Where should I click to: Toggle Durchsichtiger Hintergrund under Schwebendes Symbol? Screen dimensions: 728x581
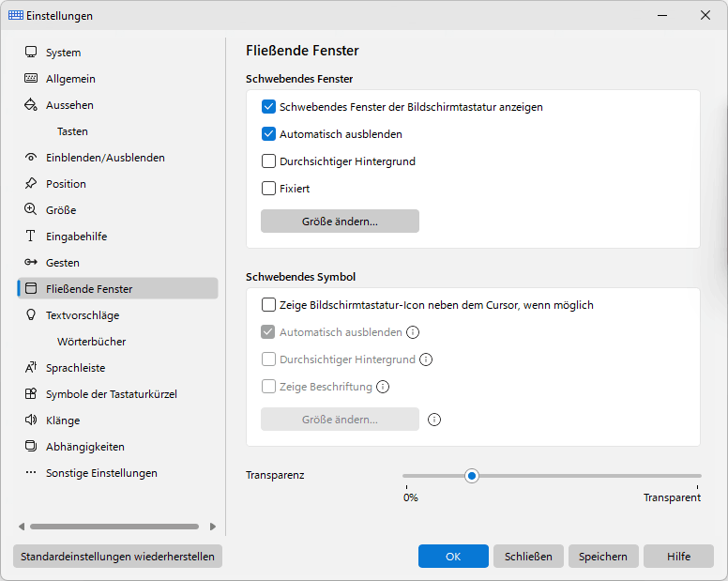pyautogui.click(x=268, y=359)
